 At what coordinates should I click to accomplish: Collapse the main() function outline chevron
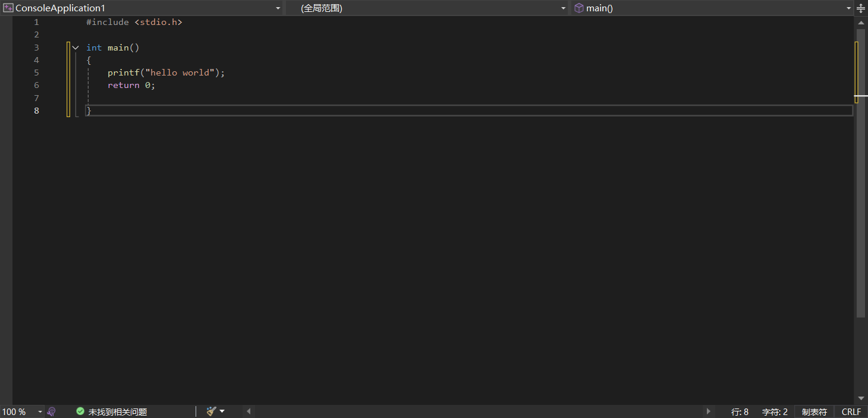click(x=76, y=48)
